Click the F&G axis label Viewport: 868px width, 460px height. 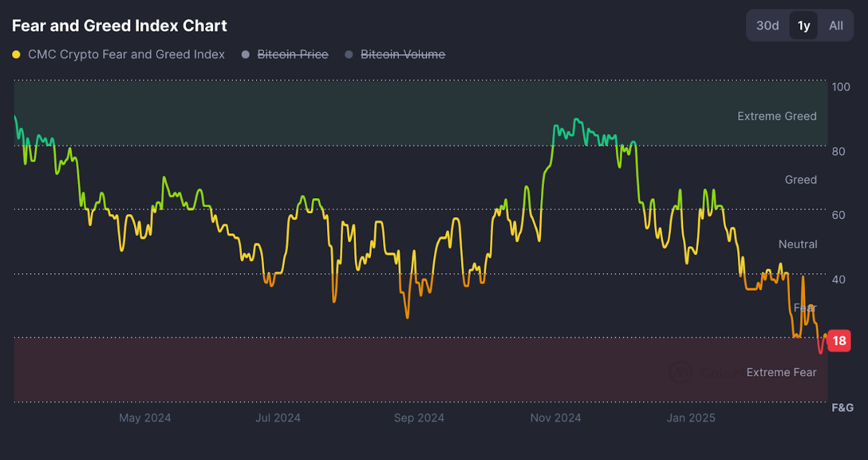pos(842,408)
